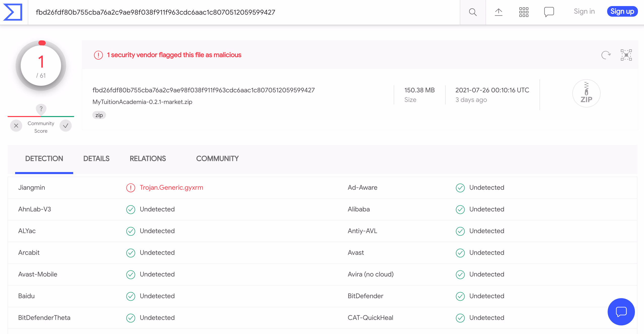
Task: Open the similarity graph icon
Action: 626,55
